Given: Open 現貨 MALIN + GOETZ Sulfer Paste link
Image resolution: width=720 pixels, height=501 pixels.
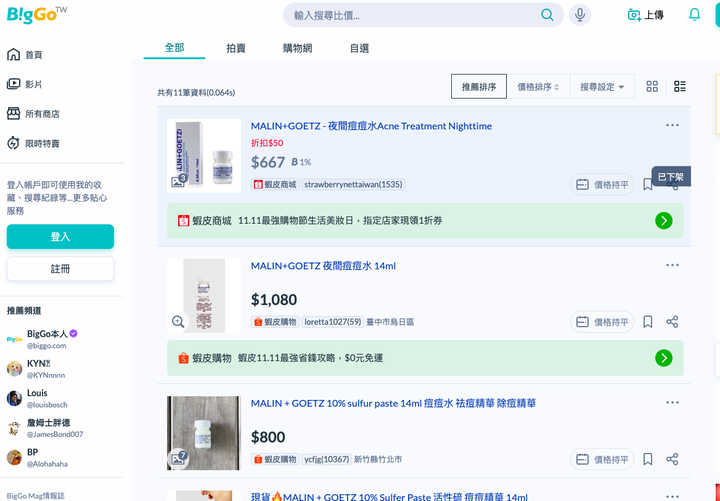Looking at the screenshot, I should point(389,496).
